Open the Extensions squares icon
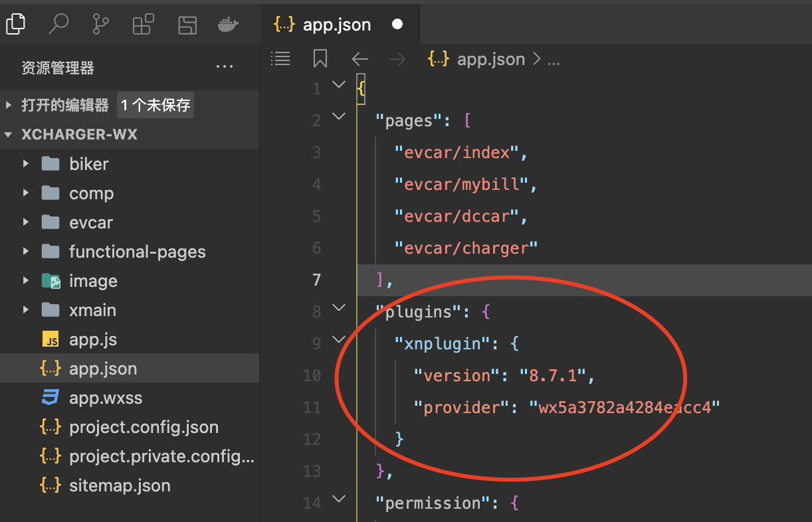The width and height of the screenshot is (812, 522). coord(144,25)
